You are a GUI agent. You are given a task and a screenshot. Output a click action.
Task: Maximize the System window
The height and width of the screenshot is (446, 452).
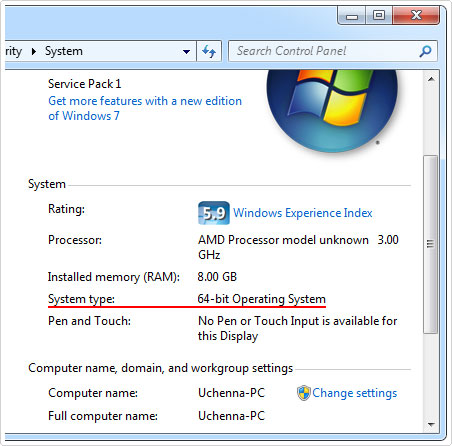379,16
